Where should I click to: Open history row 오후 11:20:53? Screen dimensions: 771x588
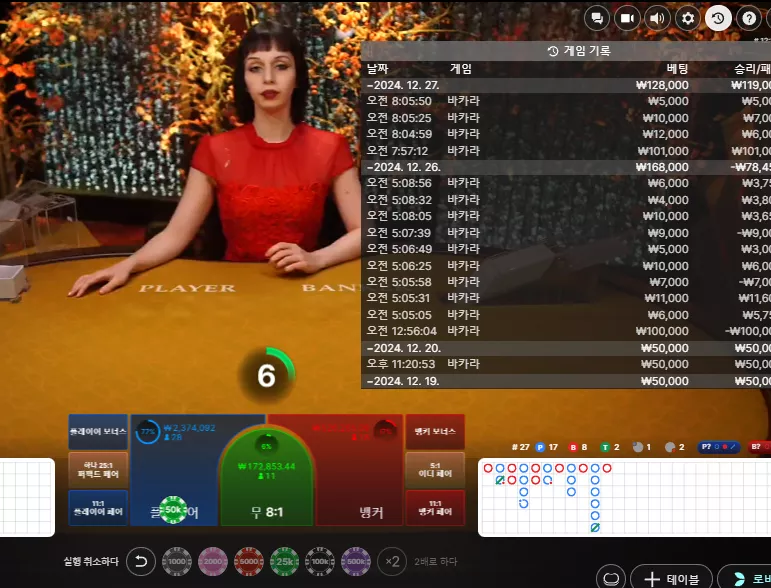pos(566,364)
